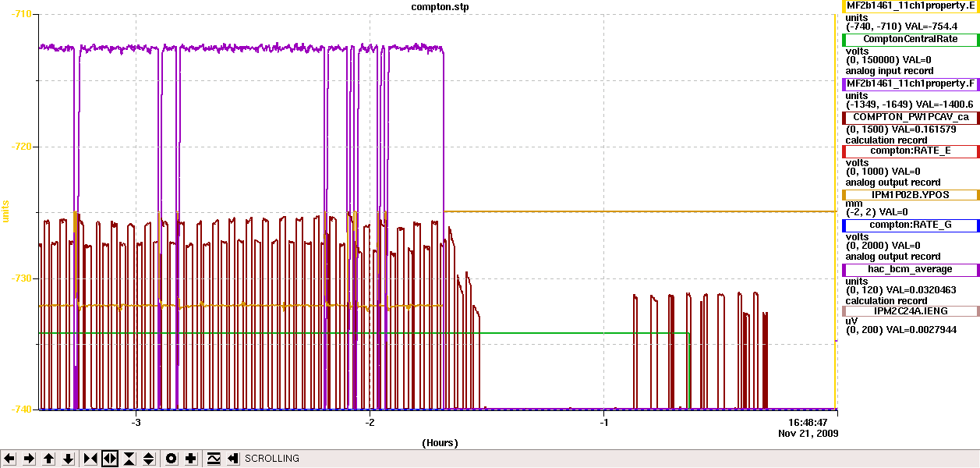
Task: Shift the Y axis down with the down arrow
Action: point(69,459)
